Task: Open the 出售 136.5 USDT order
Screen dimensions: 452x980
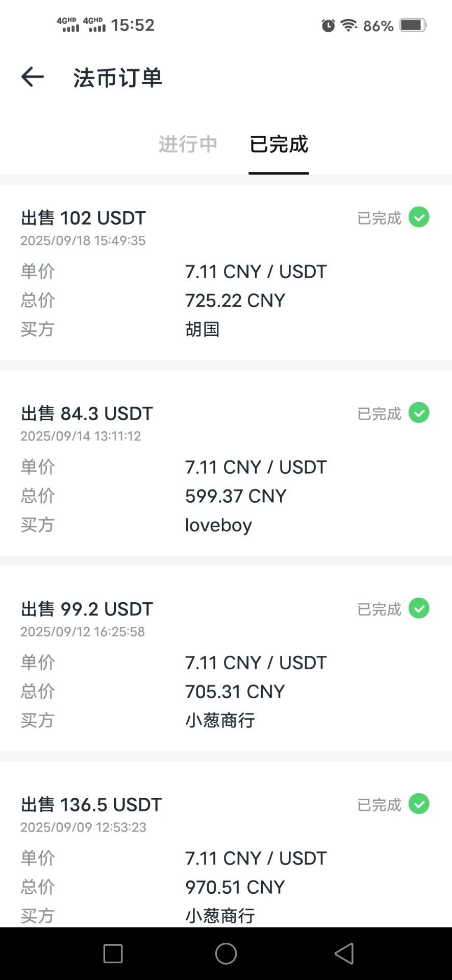Action: (x=91, y=804)
